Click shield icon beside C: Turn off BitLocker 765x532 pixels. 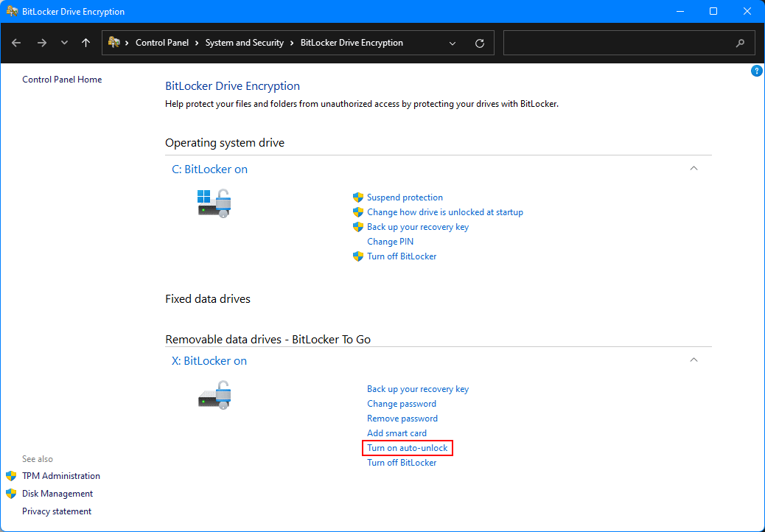tap(358, 256)
